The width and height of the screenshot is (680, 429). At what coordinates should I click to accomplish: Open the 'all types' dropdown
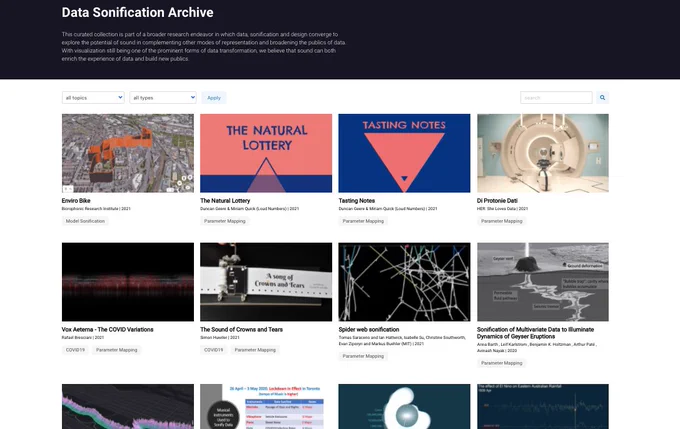[x=163, y=98]
